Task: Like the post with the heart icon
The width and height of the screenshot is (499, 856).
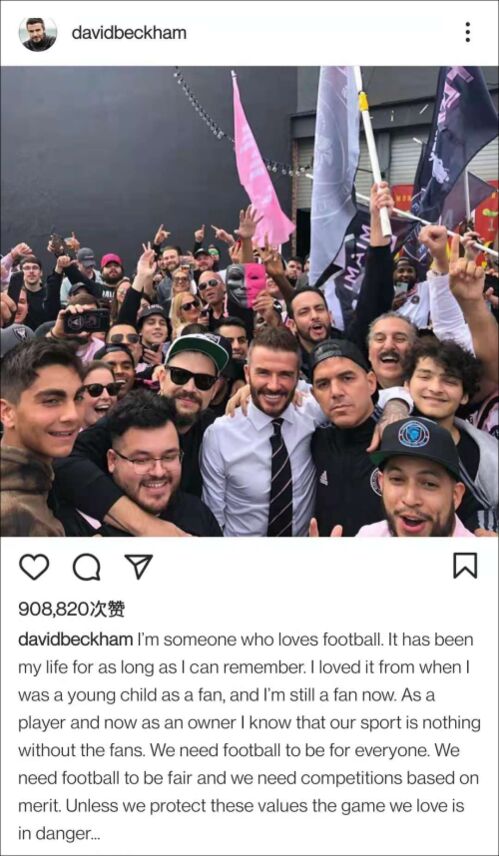Action: [x=34, y=566]
